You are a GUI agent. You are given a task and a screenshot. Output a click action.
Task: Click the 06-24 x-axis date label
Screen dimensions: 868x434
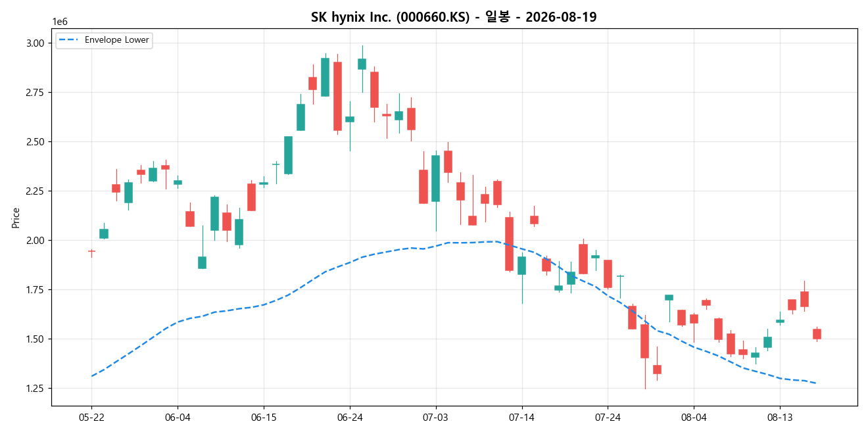pos(350,418)
